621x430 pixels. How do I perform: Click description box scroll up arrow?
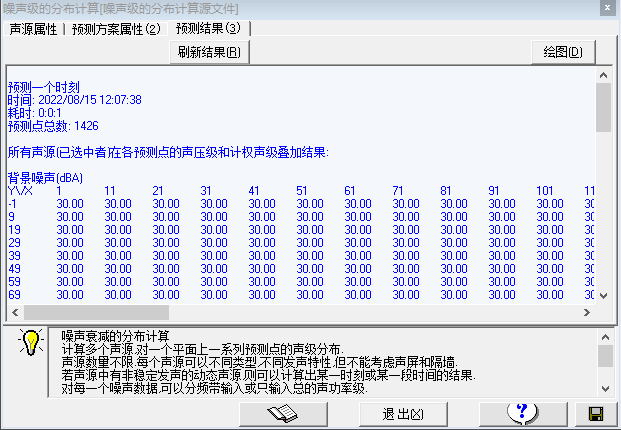pos(606,337)
